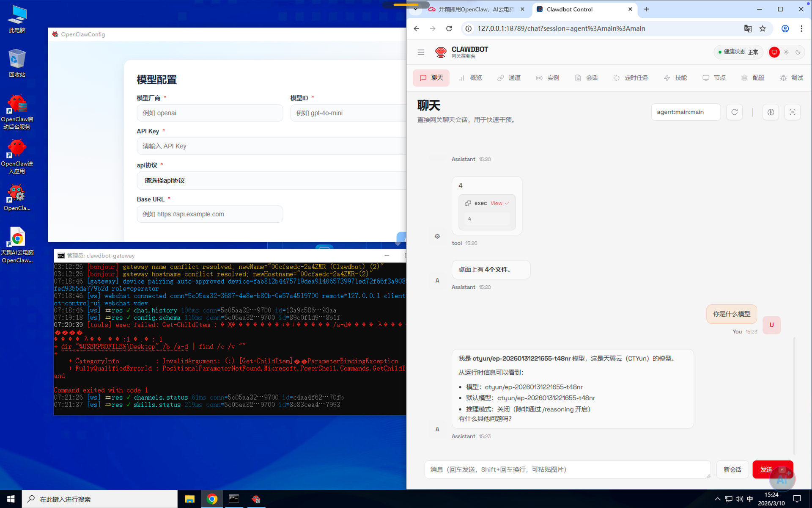Open the 会话 tab

(586, 78)
